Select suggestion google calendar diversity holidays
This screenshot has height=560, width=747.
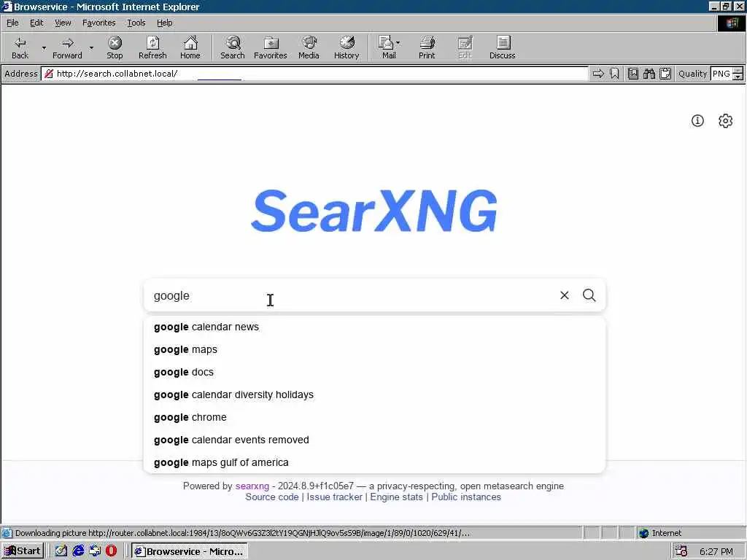[x=374, y=394]
